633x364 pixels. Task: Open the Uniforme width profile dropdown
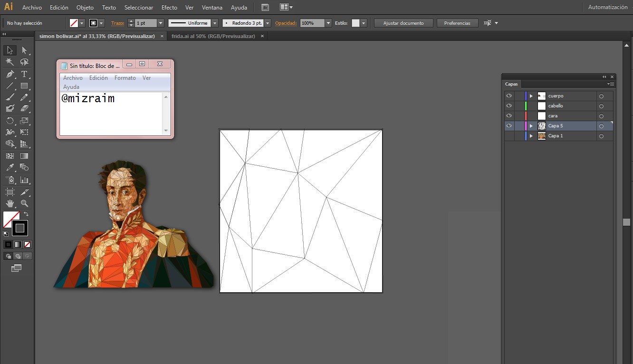(215, 23)
